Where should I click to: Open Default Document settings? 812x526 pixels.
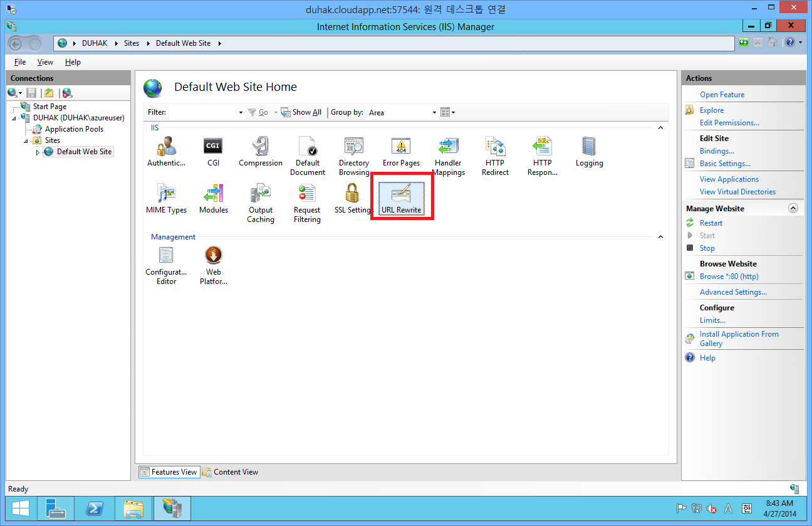point(308,156)
